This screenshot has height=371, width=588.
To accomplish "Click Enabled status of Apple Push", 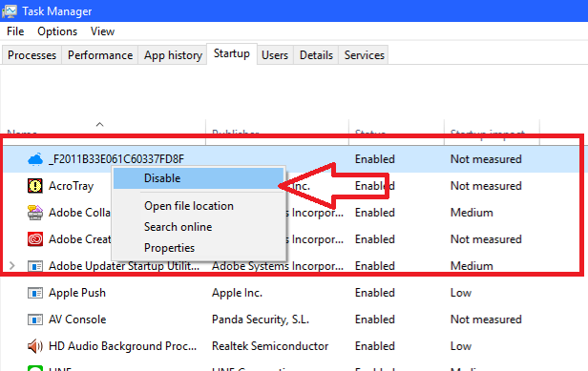I will 375,293.
